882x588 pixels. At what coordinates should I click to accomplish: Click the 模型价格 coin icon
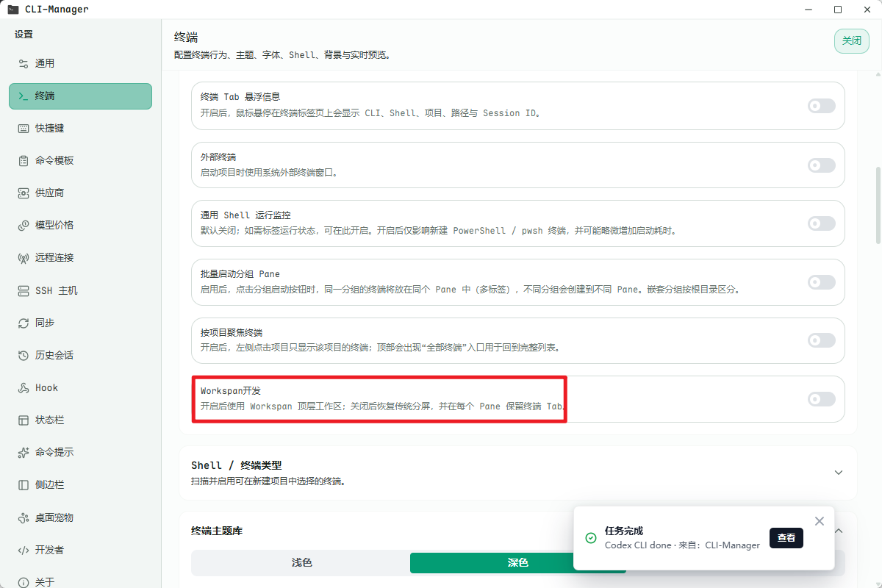tap(23, 225)
